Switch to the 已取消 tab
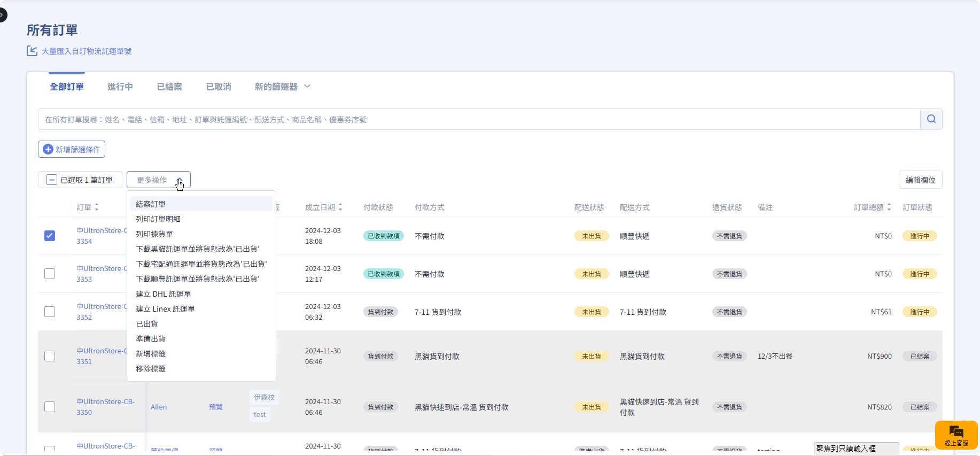 pos(219,87)
